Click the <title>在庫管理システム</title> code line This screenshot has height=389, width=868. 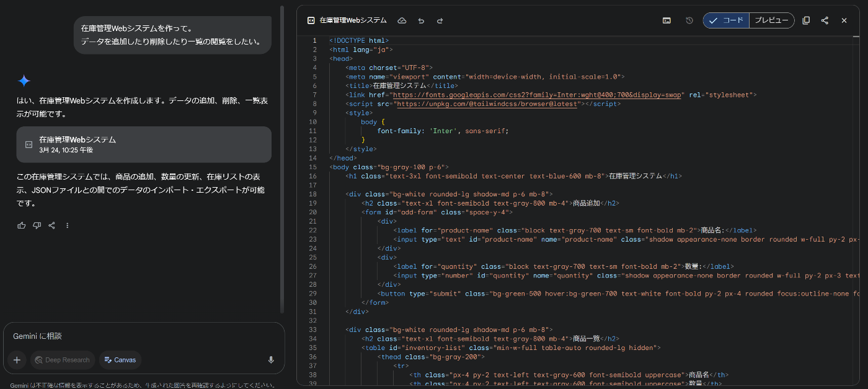pos(402,85)
